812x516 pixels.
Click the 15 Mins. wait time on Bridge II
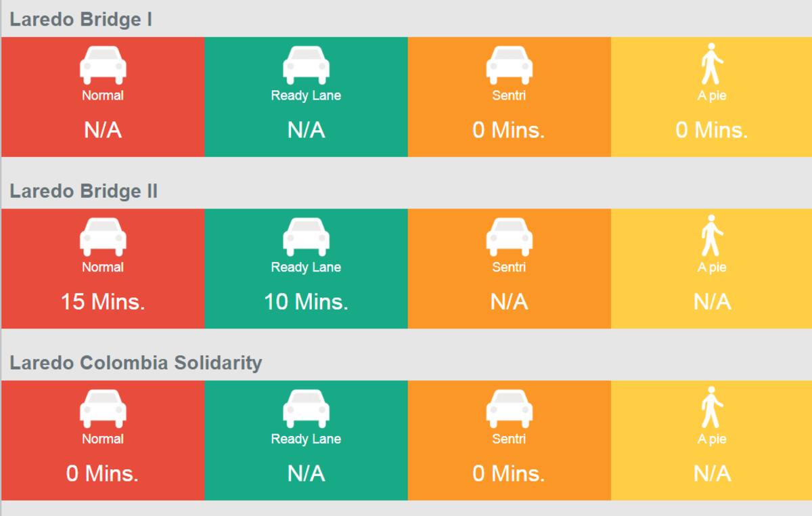[103, 301]
